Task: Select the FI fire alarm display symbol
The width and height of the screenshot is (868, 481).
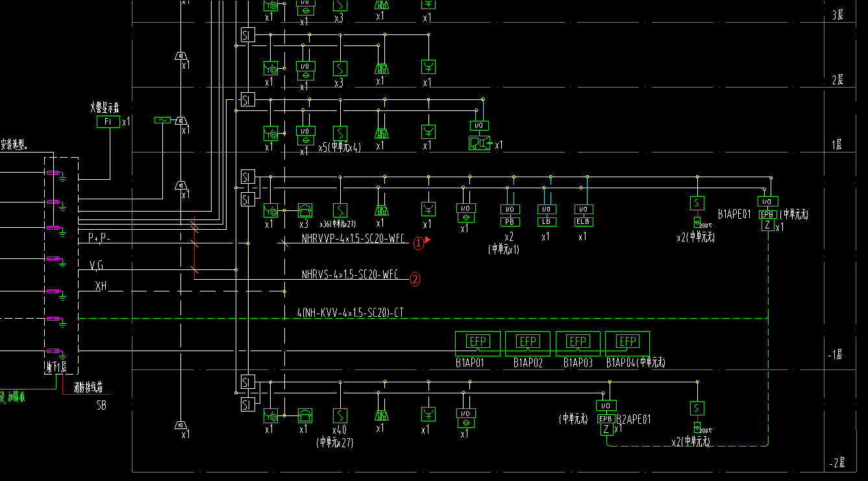Action: (x=108, y=121)
